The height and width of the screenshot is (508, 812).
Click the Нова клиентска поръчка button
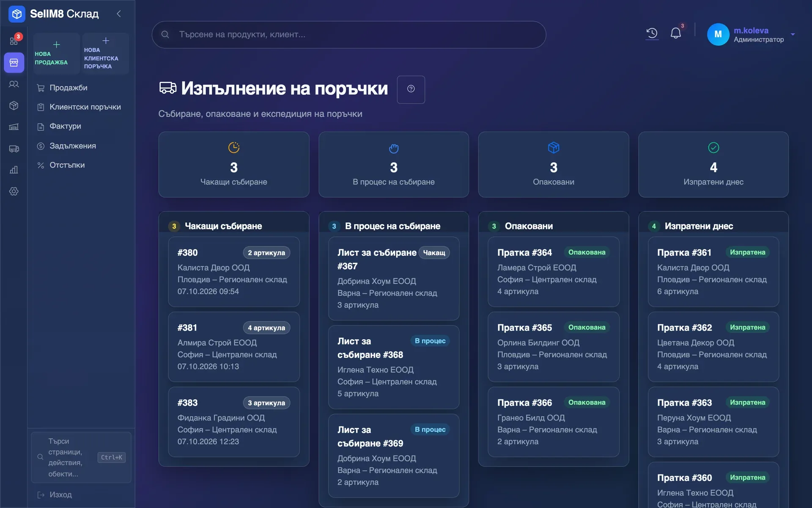pyautogui.click(x=105, y=54)
